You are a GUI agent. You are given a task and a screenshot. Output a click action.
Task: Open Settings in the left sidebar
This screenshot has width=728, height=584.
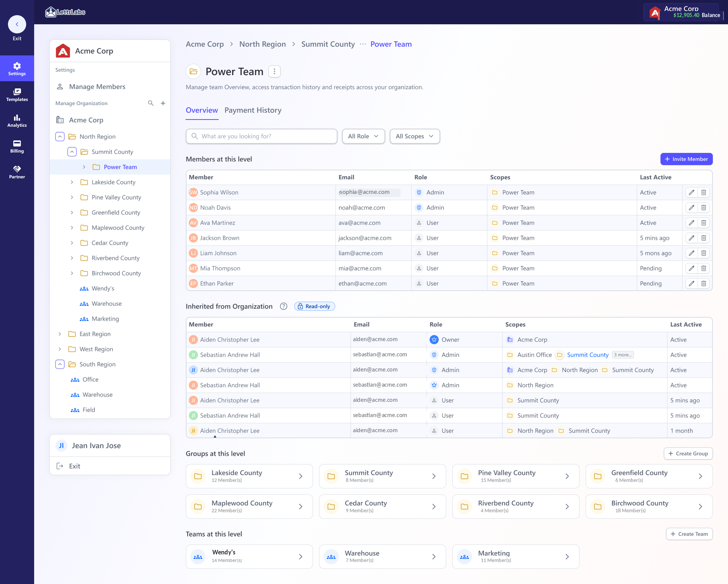(17, 69)
